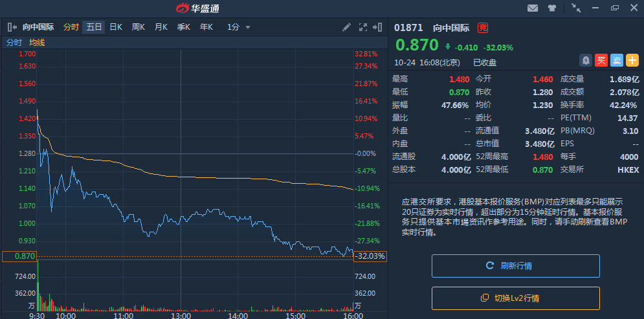Switch to the 五日 chart tab
Viewport: 644px width, 319px height.
[94, 27]
